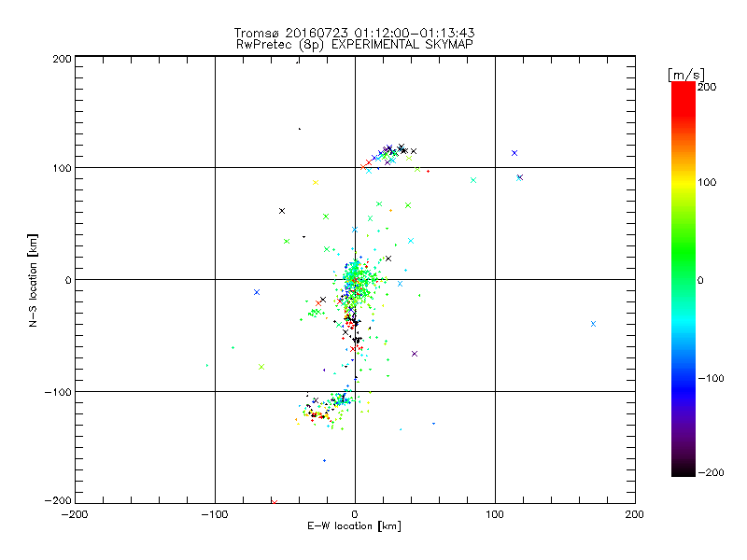Click the "[m/s]" unit label above colorbar
This screenshot has height=560, width=747.
tap(686, 75)
